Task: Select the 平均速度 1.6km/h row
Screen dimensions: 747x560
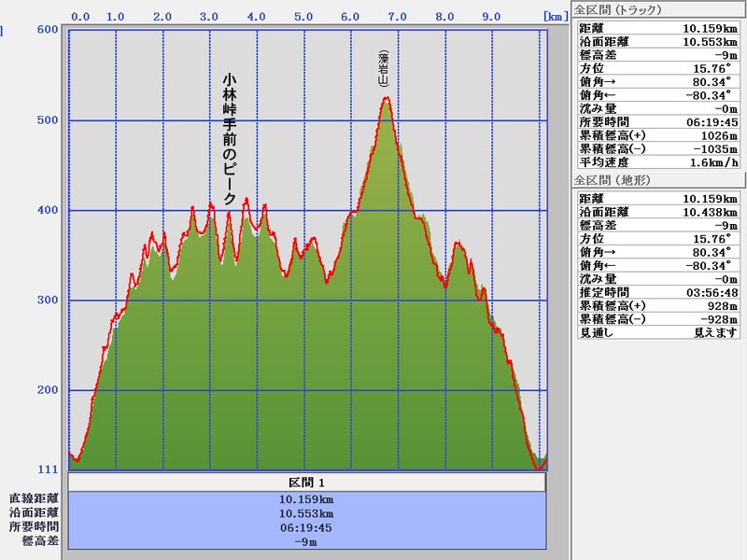Action: coord(658,161)
